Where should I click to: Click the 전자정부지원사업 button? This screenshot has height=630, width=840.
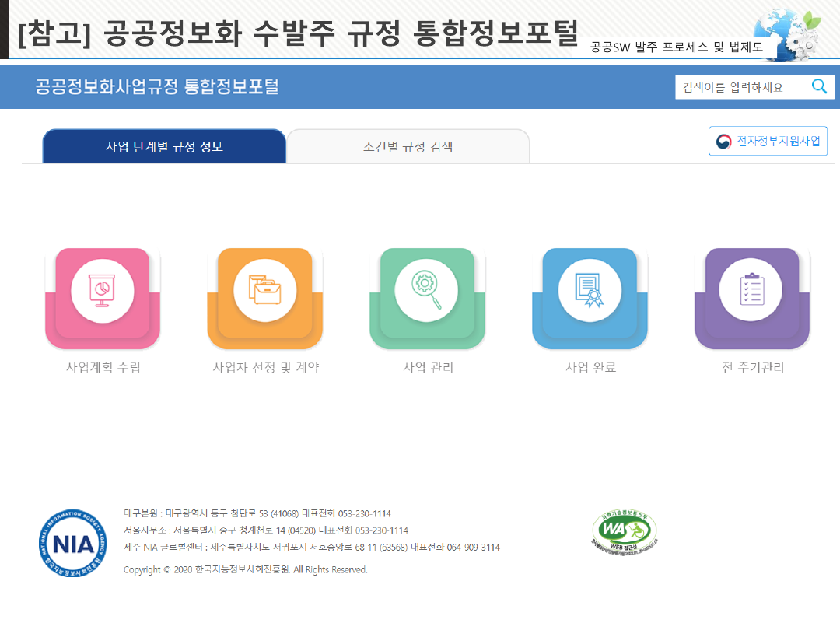coord(768,142)
